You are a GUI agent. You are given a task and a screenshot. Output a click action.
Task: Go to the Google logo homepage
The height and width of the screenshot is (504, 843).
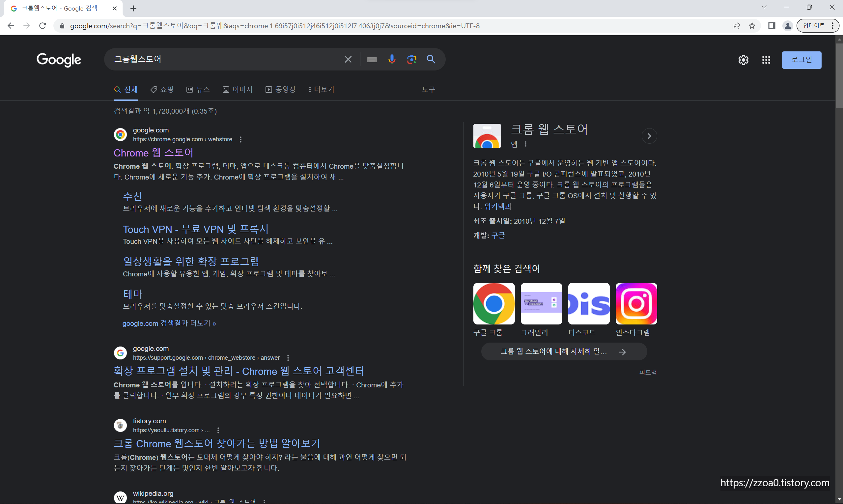coord(59,60)
